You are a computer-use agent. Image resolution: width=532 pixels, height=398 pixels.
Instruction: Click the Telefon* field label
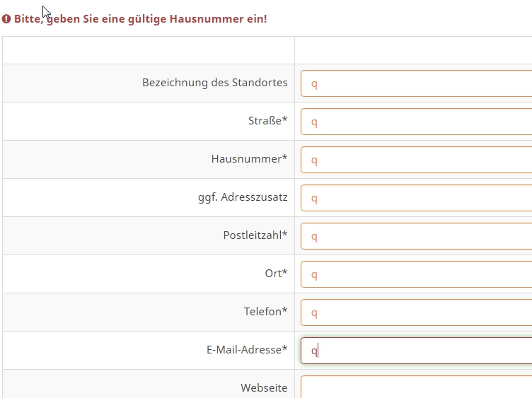265,312
